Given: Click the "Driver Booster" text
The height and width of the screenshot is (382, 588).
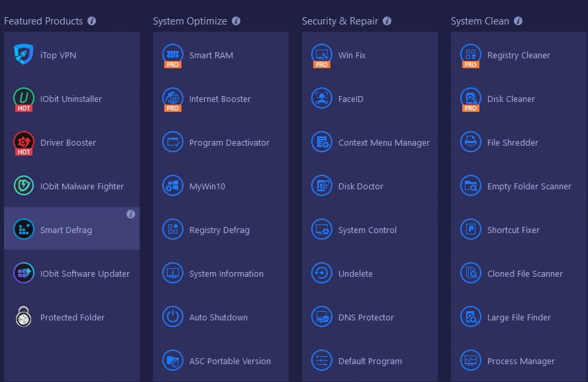Looking at the screenshot, I should (x=68, y=142).
